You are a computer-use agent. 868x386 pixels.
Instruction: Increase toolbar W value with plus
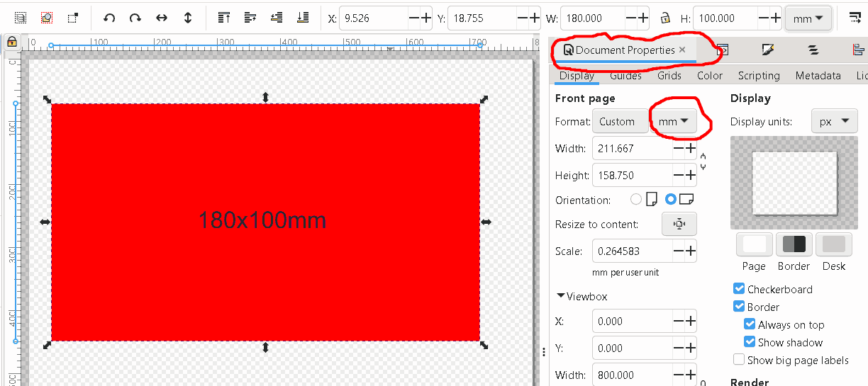(643, 18)
